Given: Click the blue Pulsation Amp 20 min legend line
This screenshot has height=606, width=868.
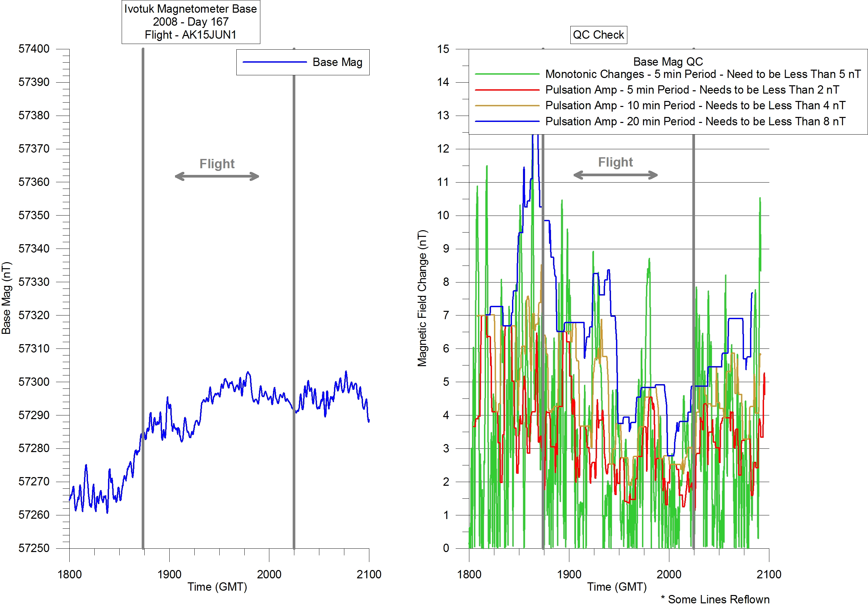Looking at the screenshot, I should (507, 122).
